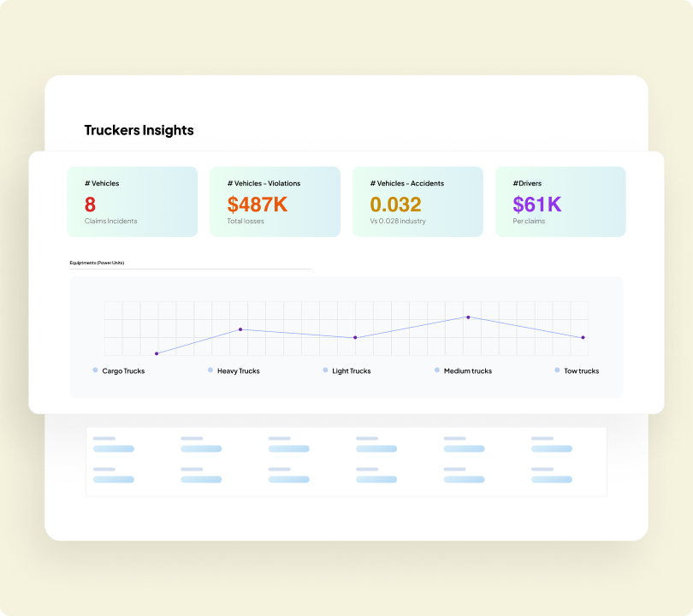
Task: Click the Vs 0.028 industry text
Action: click(x=398, y=222)
